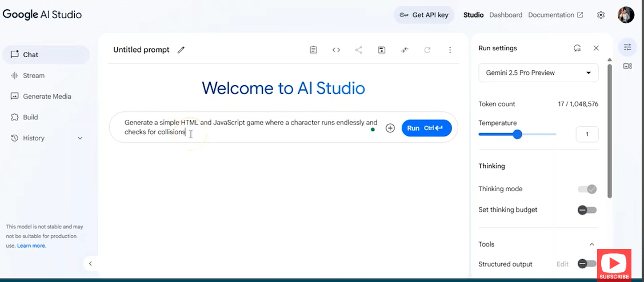Save the prompt with the save icon
The image size is (644, 282).
(381, 50)
